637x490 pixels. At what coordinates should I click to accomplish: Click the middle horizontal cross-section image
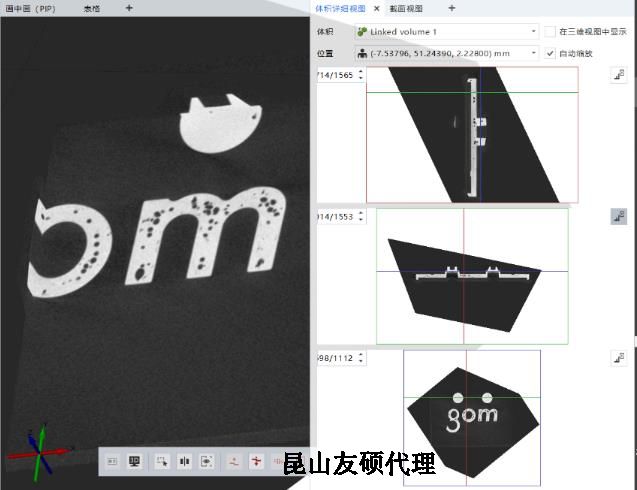pos(472,276)
